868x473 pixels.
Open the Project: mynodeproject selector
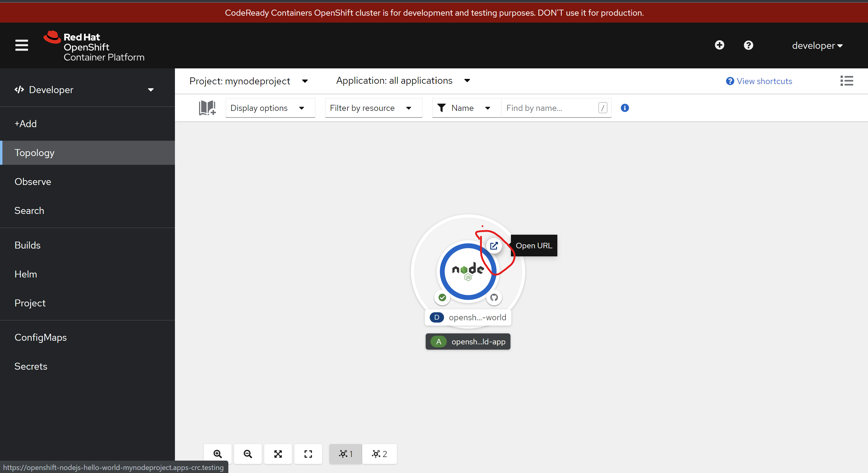248,81
